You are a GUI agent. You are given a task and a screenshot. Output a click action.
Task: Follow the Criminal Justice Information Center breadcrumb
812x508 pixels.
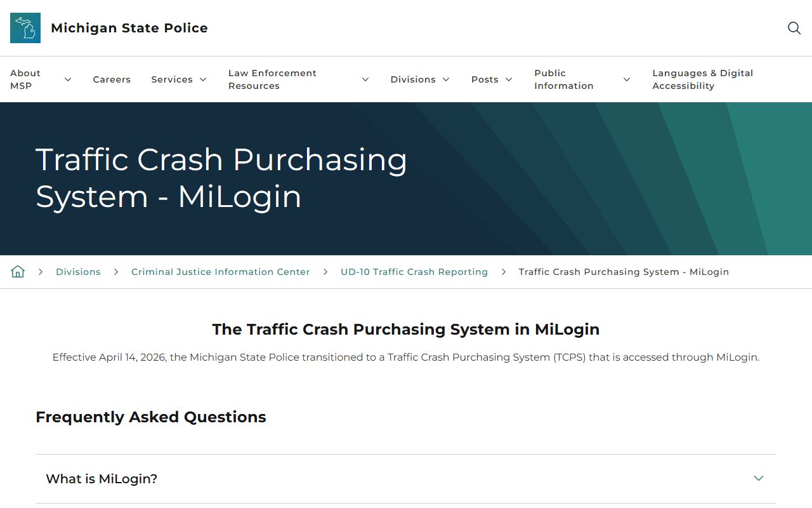point(221,272)
